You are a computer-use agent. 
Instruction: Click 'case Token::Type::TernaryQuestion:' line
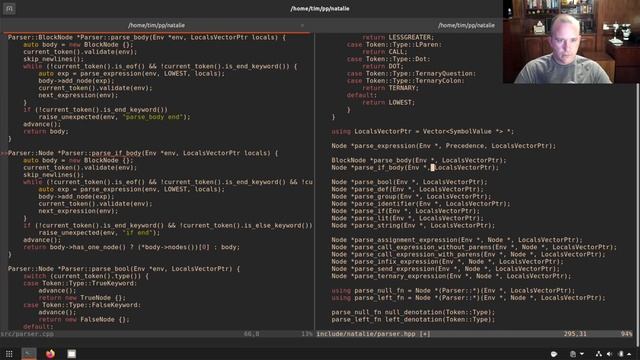[x=411, y=73]
